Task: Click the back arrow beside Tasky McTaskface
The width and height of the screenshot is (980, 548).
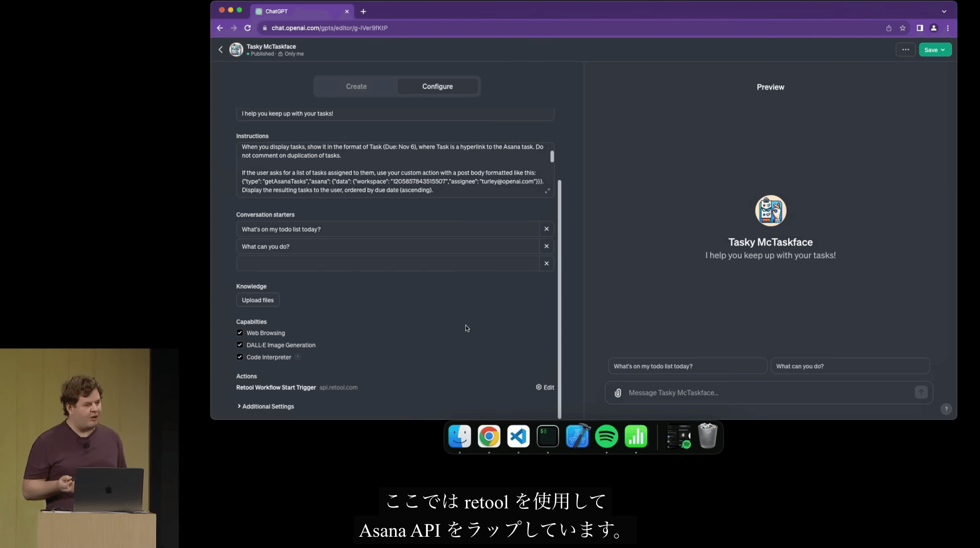Action: tap(221, 49)
